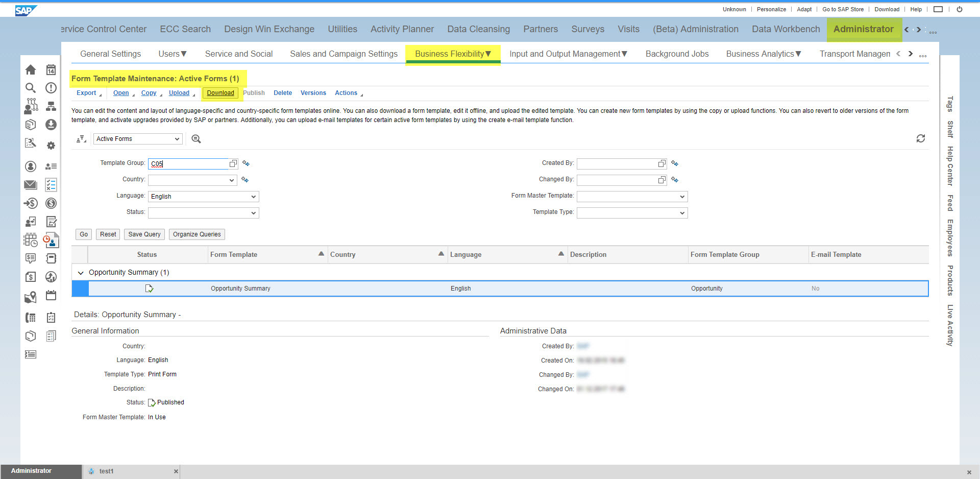Image resolution: width=980 pixels, height=479 pixels.
Task: Open the clipboard checklist icon in the sidebar
Action: [x=51, y=318]
